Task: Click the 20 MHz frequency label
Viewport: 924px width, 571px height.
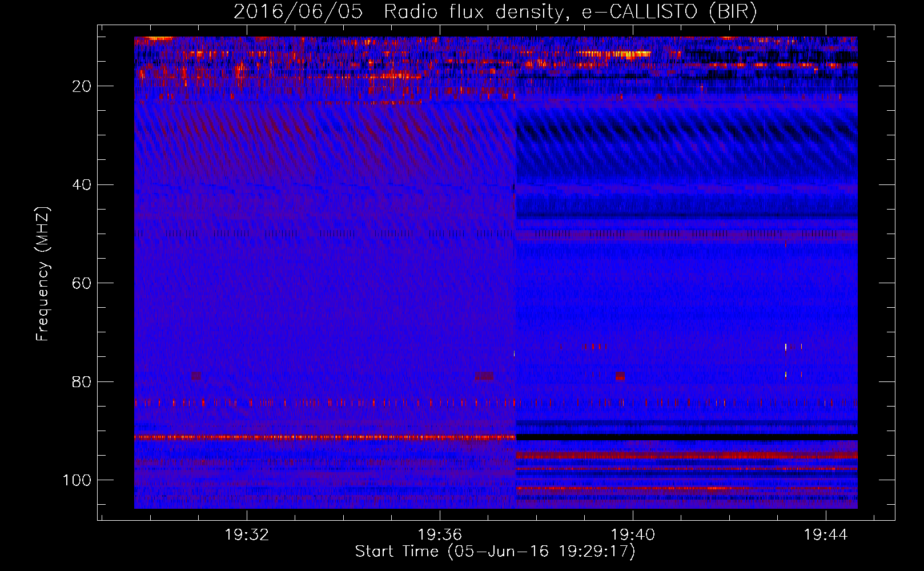Action: point(82,86)
